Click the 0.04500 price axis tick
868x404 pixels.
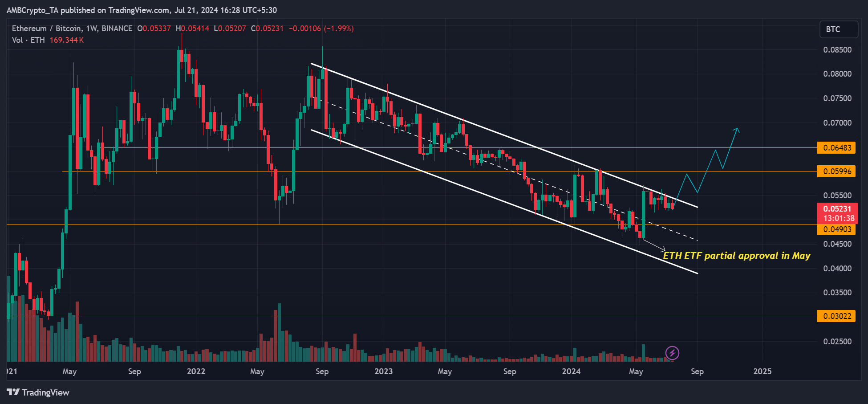click(x=837, y=244)
